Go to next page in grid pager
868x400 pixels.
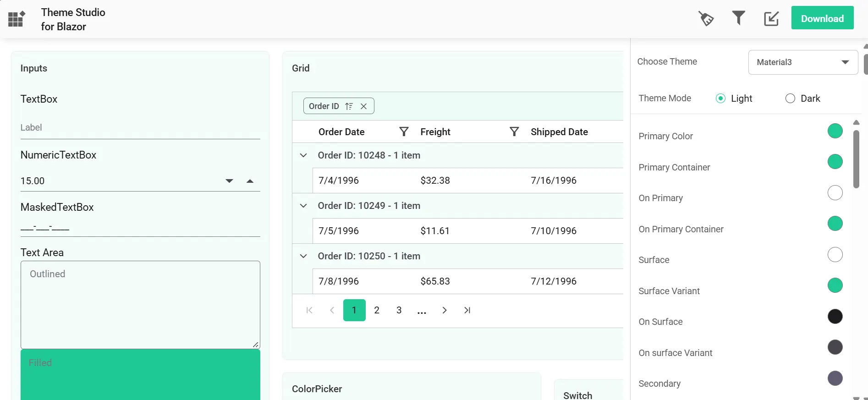[444, 310]
